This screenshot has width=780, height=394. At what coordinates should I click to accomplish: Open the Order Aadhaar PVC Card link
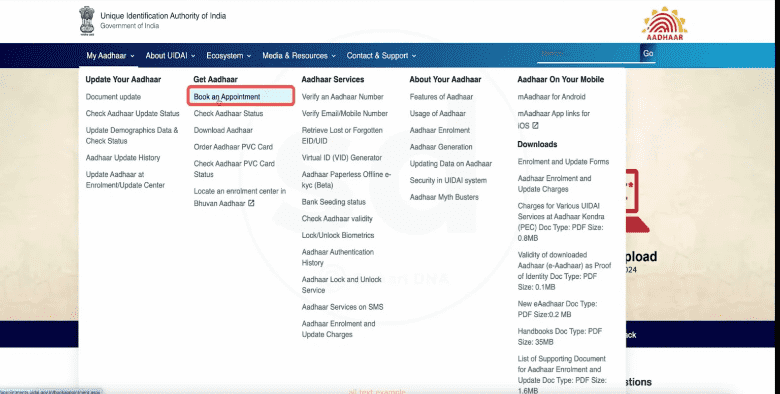pos(233,147)
